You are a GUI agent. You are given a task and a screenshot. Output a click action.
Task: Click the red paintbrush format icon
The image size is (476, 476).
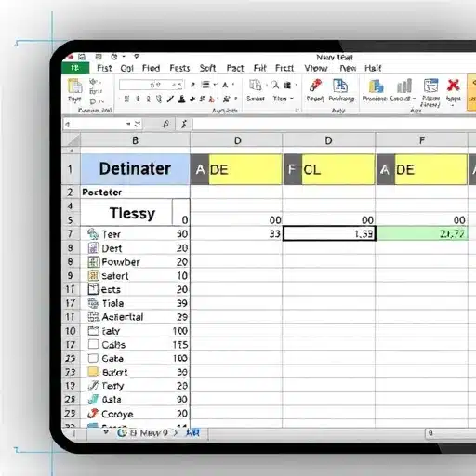coord(315,86)
